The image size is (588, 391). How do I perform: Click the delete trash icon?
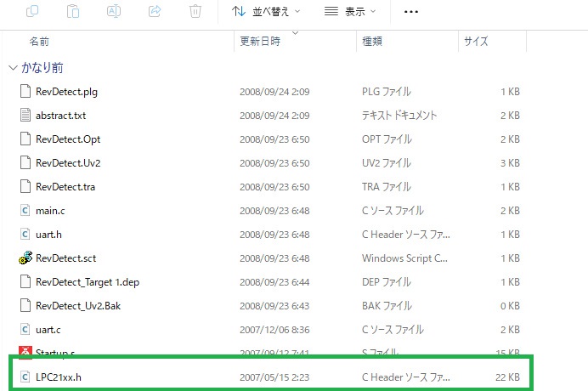[x=195, y=12]
